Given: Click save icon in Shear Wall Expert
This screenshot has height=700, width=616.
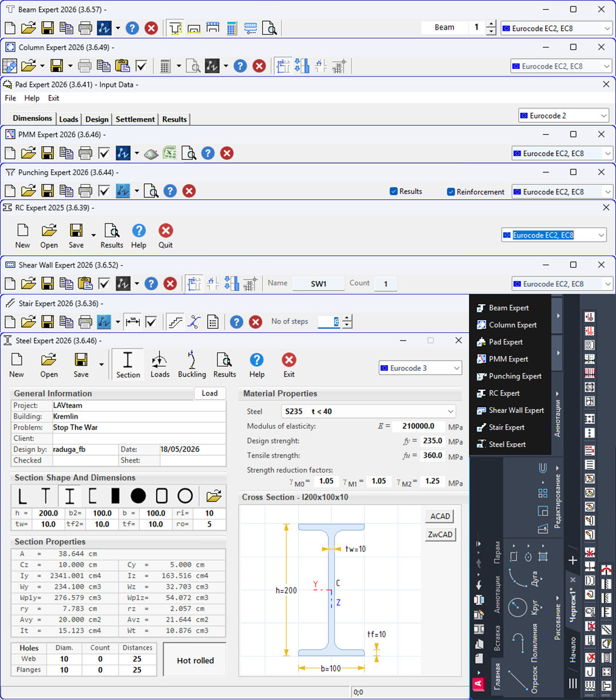Looking at the screenshot, I should pos(47,284).
